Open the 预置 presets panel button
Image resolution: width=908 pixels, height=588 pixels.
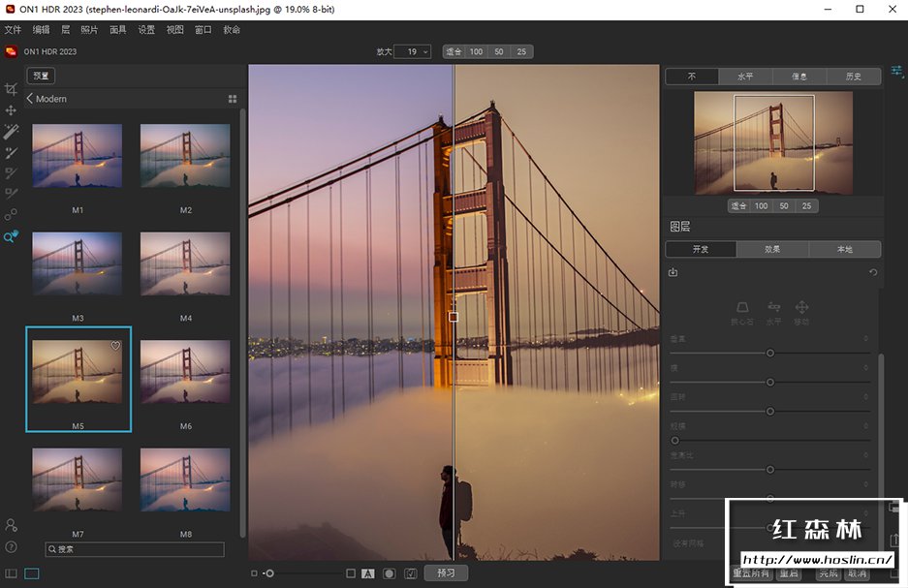click(x=41, y=76)
